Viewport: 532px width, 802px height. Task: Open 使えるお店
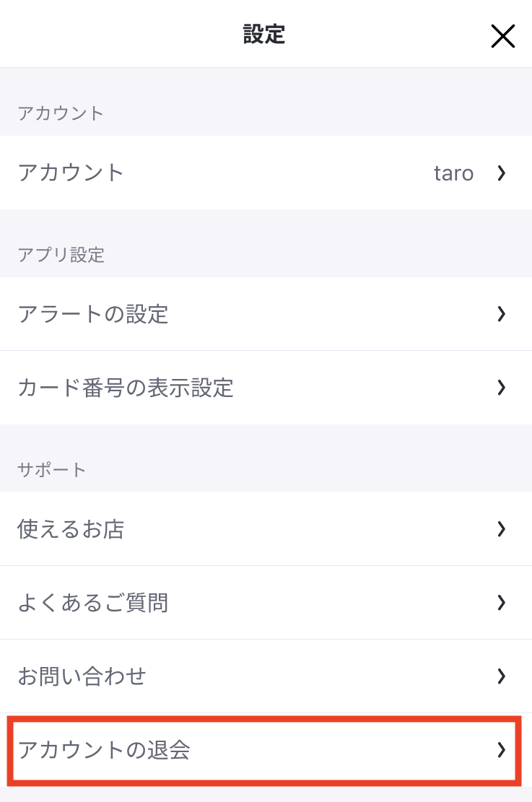coord(266,529)
